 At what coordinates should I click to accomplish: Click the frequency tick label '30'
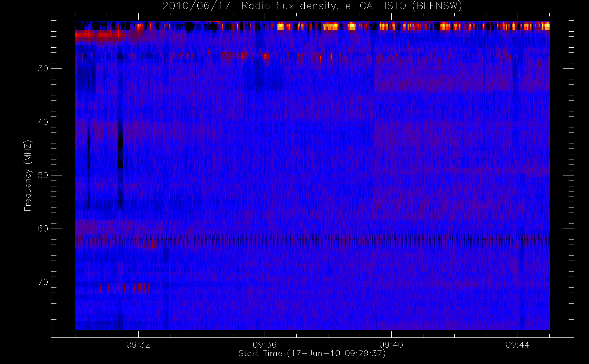pos(43,69)
